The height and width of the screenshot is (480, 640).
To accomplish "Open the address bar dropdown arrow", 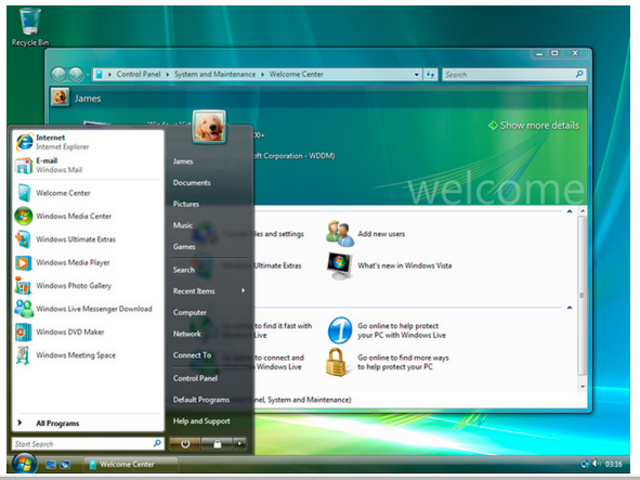I will coord(416,75).
